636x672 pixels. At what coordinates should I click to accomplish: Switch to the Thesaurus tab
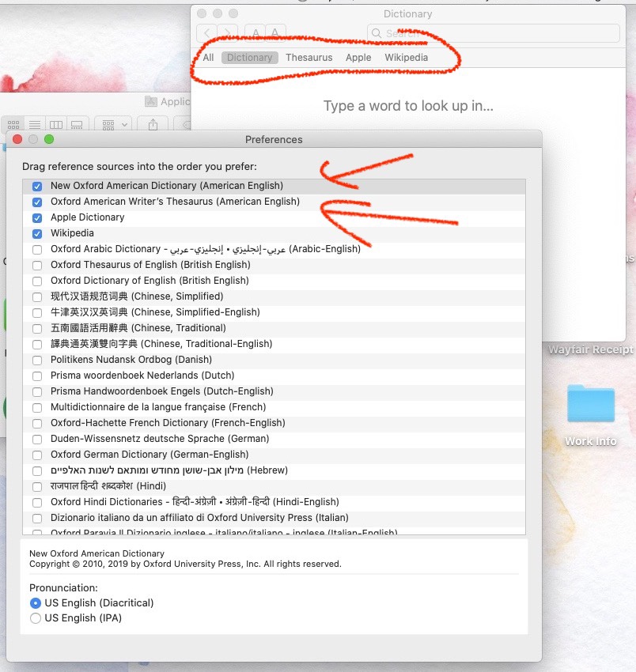(x=309, y=58)
